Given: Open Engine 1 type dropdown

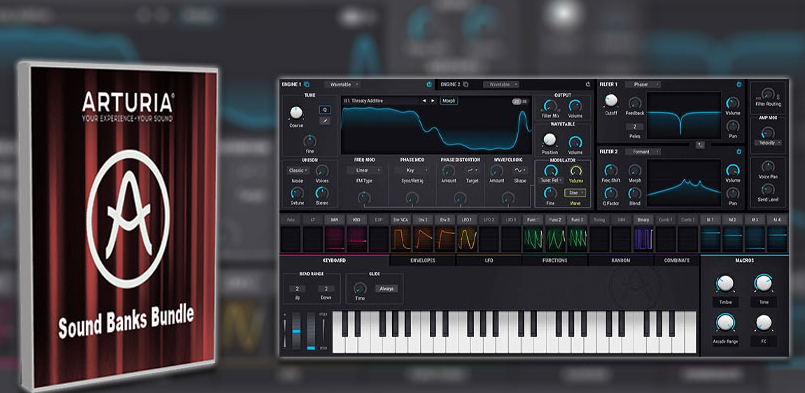Looking at the screenshot, I should [x=343, y=84].
